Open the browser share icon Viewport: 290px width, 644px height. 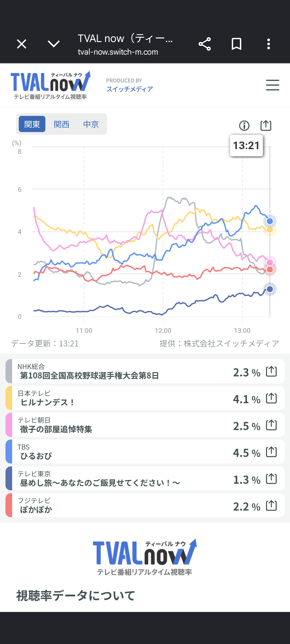(x=204, y=44)
